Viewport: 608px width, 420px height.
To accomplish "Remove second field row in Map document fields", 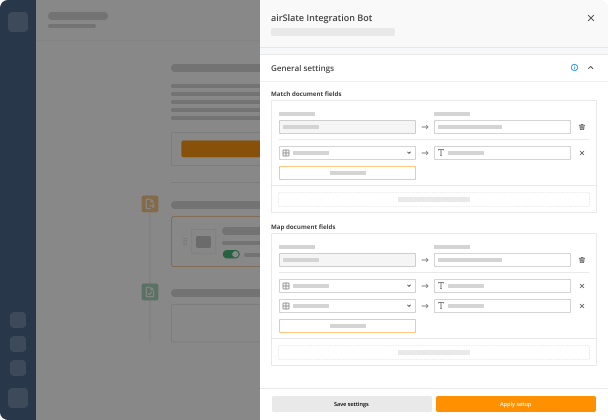I will (582, 306).
